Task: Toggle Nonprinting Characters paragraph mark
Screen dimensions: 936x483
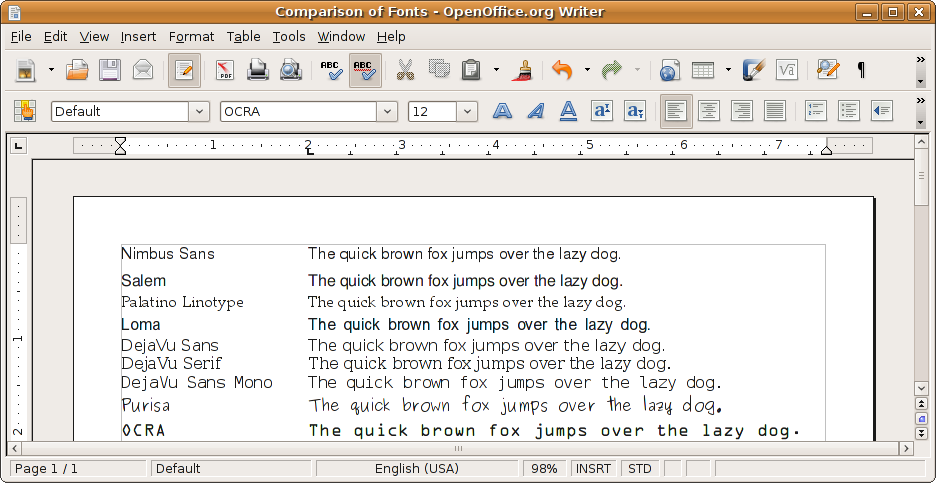Action: click(861, 71)
